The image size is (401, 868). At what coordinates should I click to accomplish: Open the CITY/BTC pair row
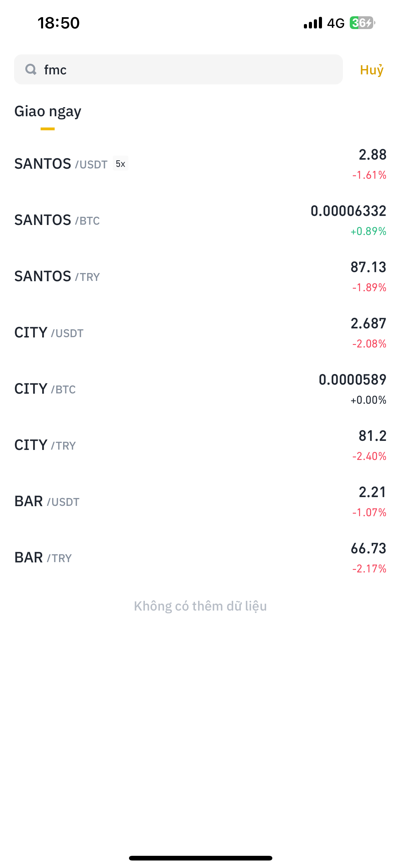coord(200,389)
